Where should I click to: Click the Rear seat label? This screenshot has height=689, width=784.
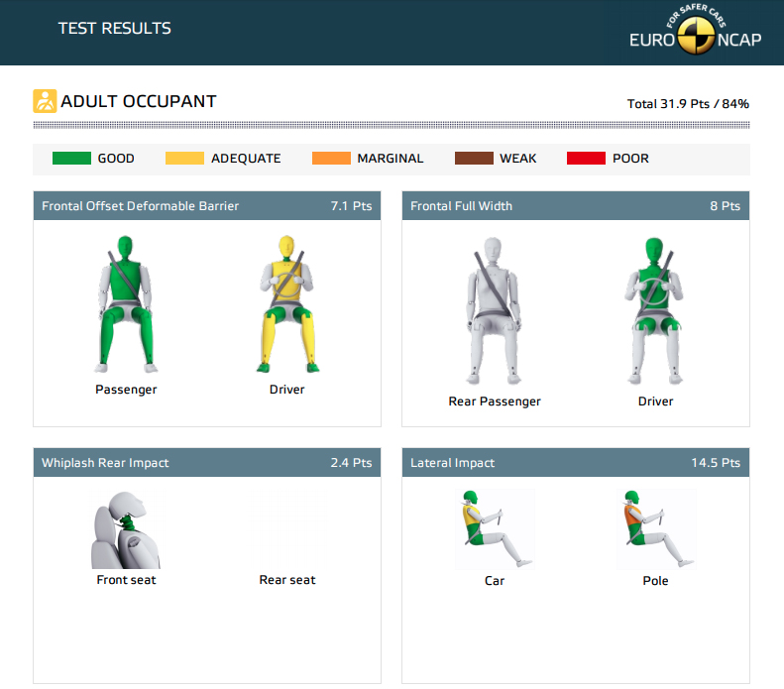point(287,580)
